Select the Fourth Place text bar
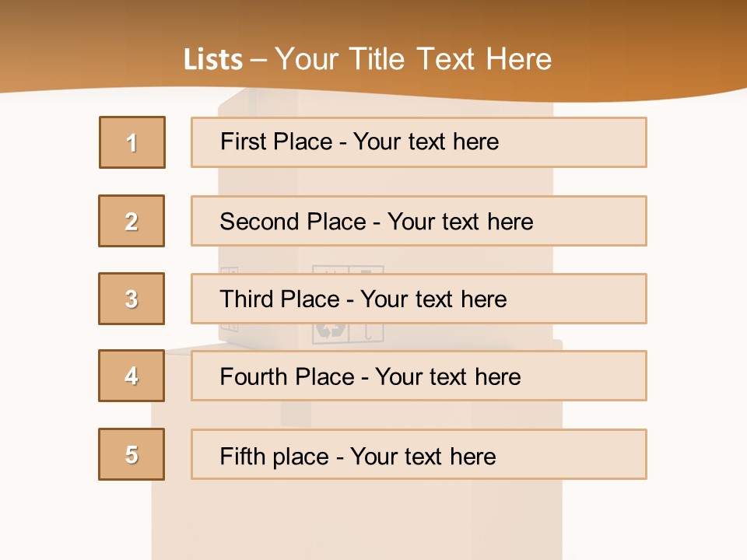The width and height of the screenshot is (747, 560). point(419,376)
